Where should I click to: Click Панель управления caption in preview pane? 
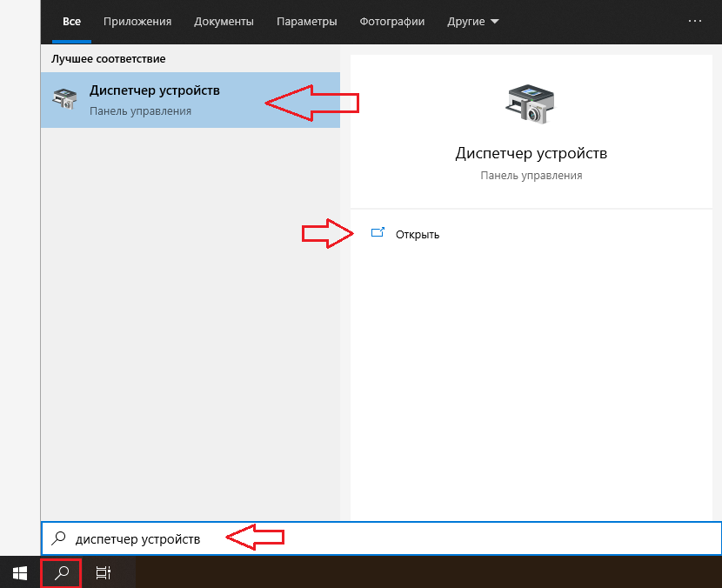[x=531, y=175]
